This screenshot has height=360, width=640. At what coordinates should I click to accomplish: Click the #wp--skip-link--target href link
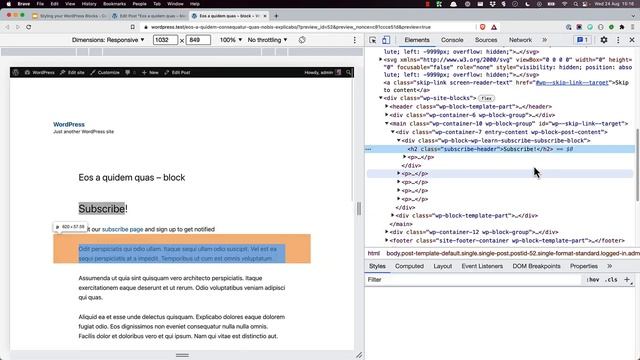point(572,82)
